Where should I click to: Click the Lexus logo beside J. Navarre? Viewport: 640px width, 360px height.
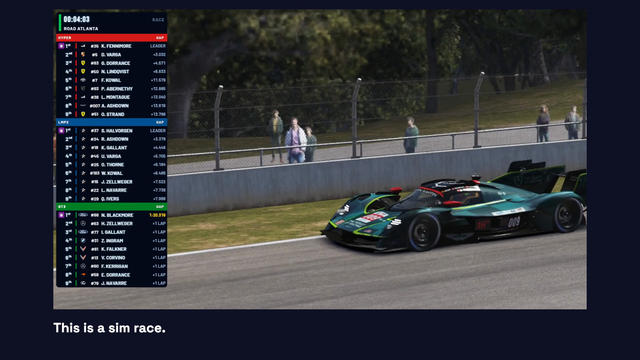(x=83, y=283)
